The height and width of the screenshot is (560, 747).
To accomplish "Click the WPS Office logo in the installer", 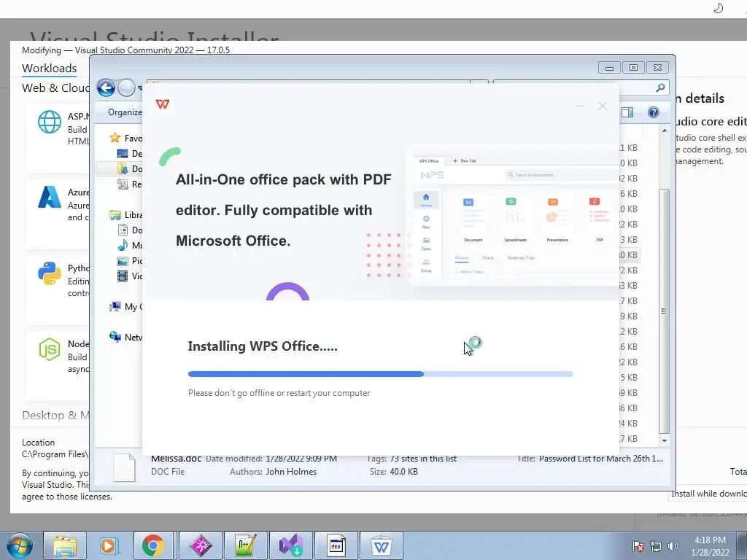I will [x=163, y=104].
